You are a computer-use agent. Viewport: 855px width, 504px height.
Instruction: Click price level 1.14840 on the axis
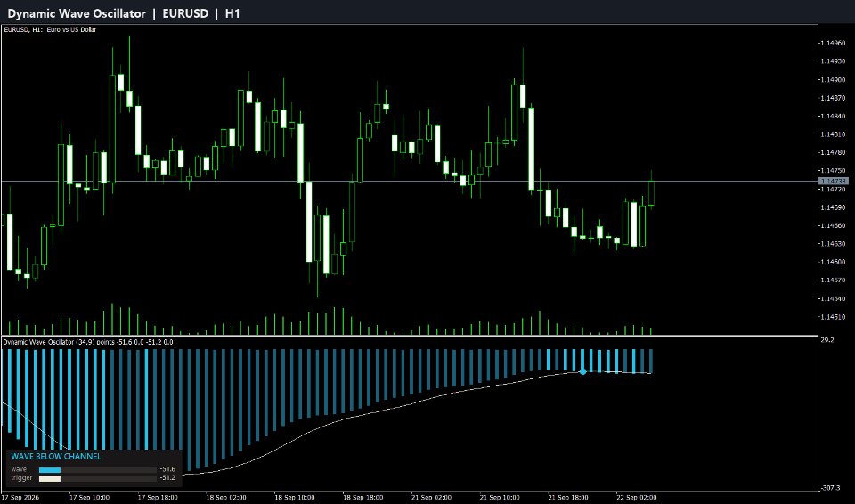tap(833, 116)
